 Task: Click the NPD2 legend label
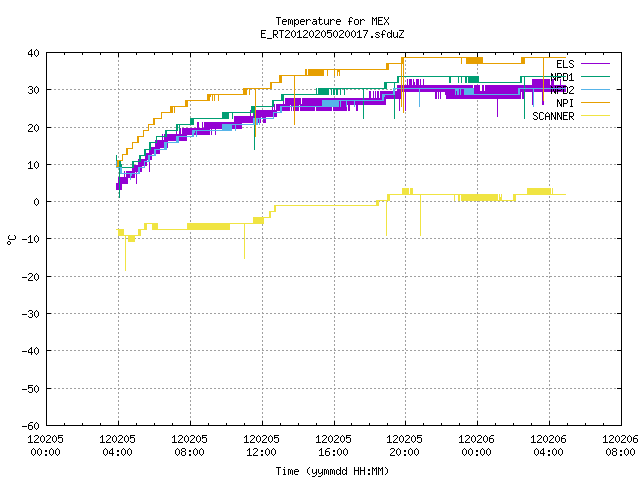coord(562,90)
